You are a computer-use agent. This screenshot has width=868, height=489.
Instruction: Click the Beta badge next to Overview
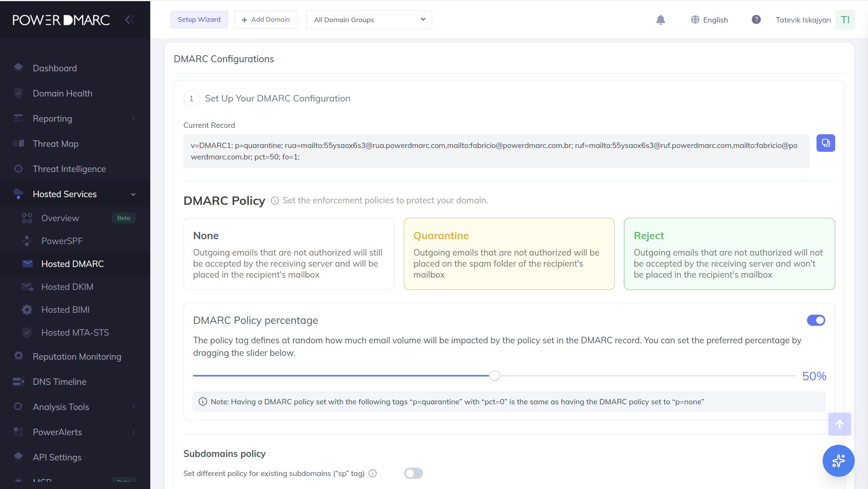click(124, 218)
